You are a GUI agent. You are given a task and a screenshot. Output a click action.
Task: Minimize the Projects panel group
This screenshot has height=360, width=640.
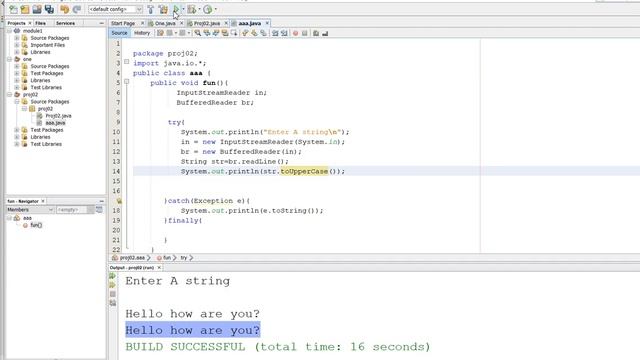102,23
